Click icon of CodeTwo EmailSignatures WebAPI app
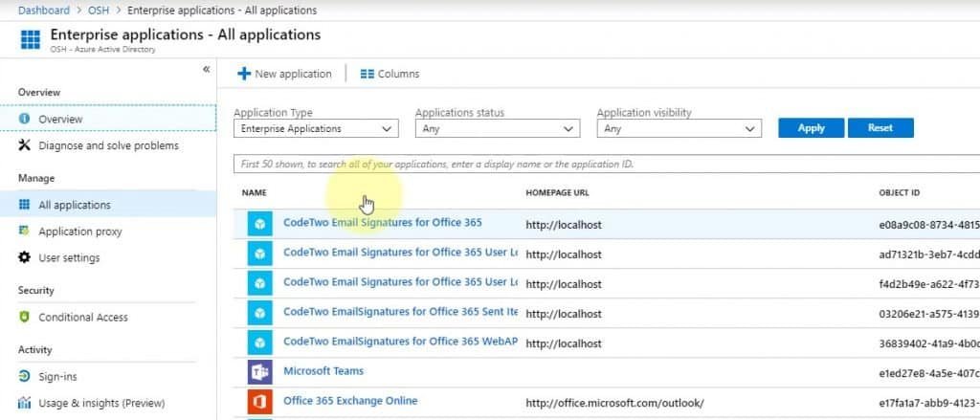 [260, 343]
